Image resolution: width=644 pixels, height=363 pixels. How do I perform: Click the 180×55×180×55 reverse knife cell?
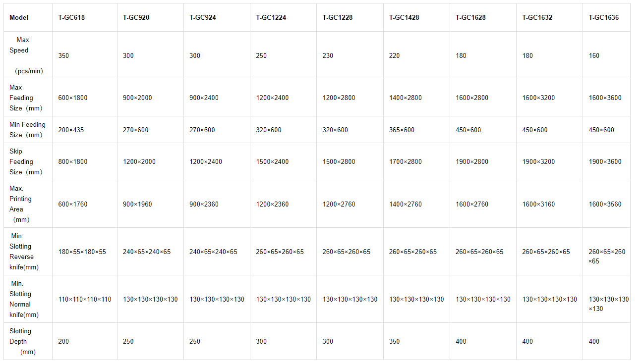pyautogui.click(x=82, y=252)
